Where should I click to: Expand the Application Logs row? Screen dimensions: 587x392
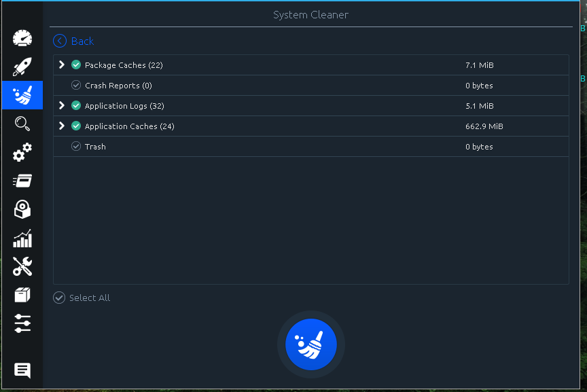coord(62,105)
